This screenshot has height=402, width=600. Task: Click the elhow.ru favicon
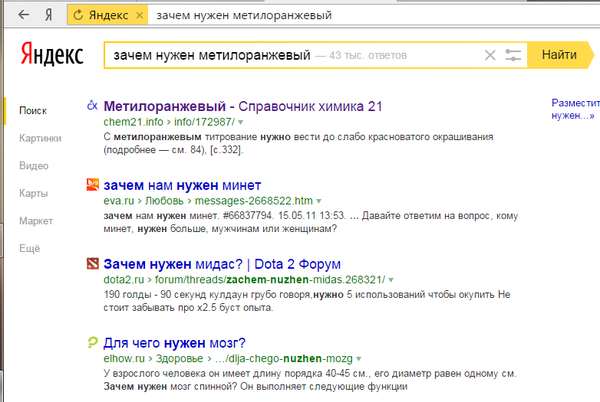(92, 342)
